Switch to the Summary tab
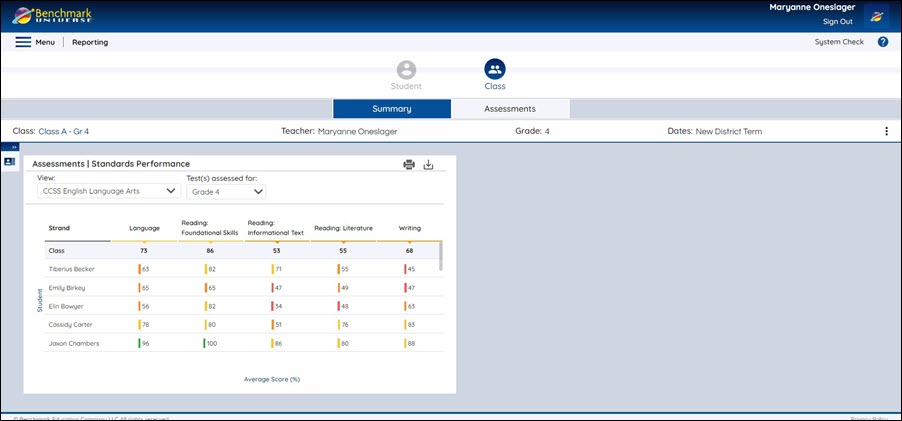The height and width of the screenshot is (421, 902). pyautogui.click(x=392, y=109)
